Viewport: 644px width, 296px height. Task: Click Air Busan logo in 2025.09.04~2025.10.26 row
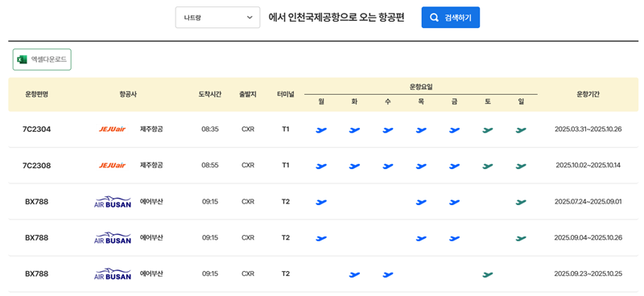coord(113,238)
